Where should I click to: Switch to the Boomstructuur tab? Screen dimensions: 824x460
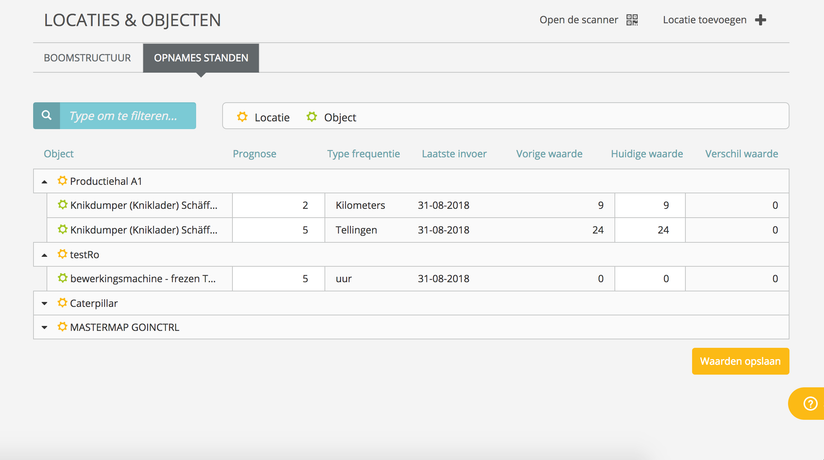coord(87,58)
